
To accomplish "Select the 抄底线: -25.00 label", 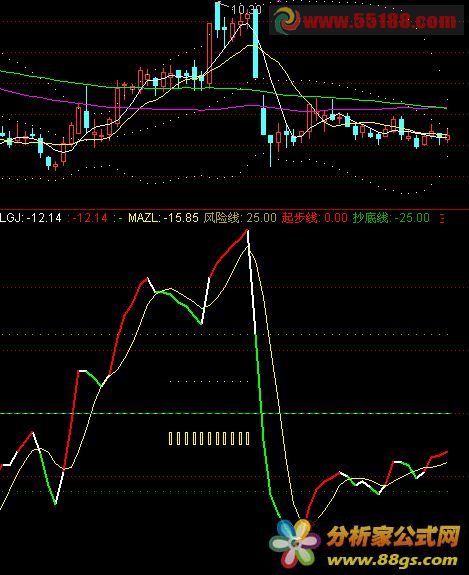I will tap(391, 218).
